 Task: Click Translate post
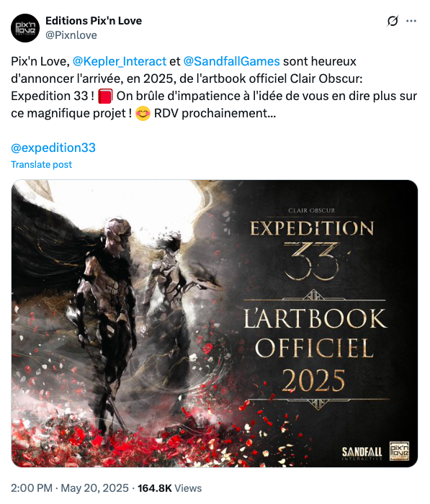pos(42,165)
